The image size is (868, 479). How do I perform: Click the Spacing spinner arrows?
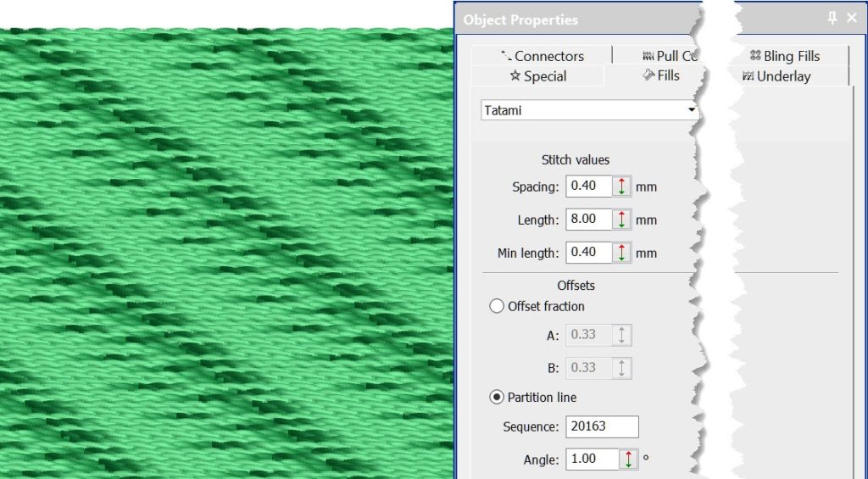coord(623,186)
